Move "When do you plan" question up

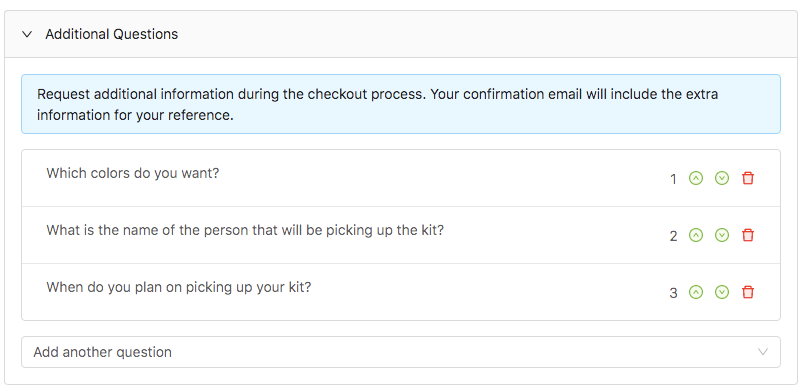coord(696,292)
